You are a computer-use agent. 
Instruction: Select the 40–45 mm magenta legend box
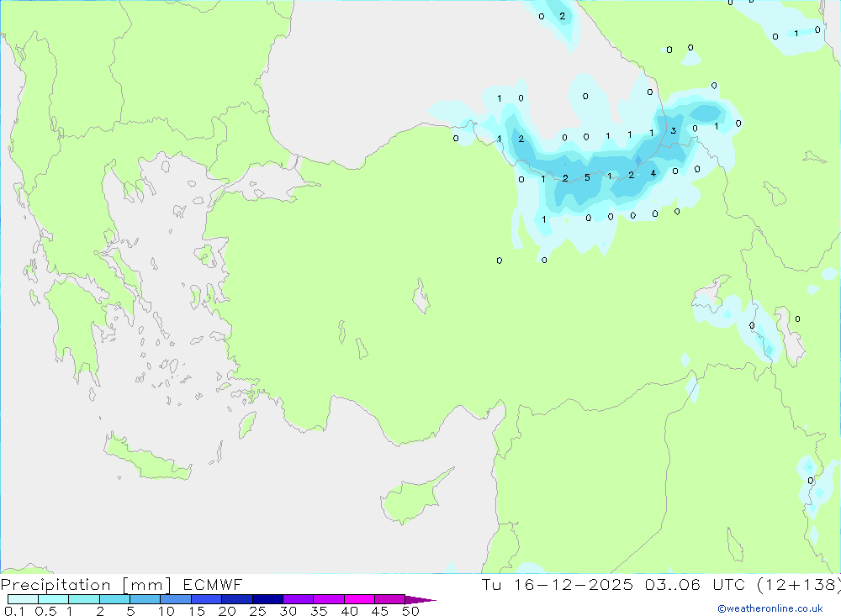pyautogui.click(x=359, y=599)
